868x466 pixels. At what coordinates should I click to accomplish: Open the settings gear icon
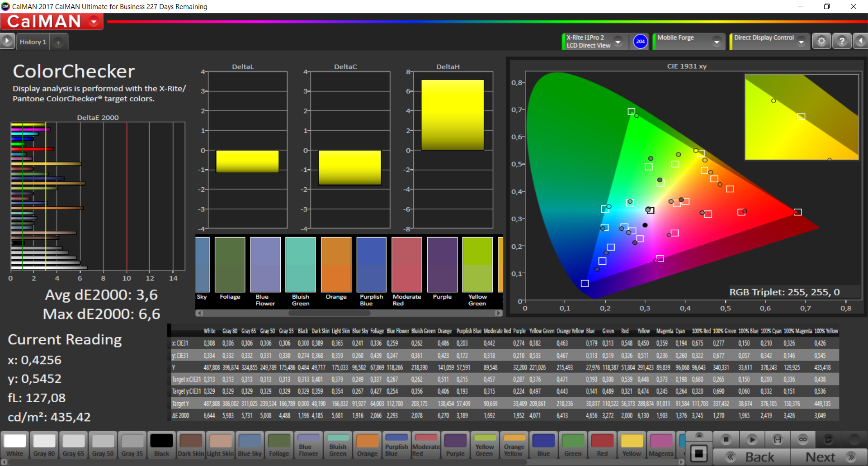point(821,41)
